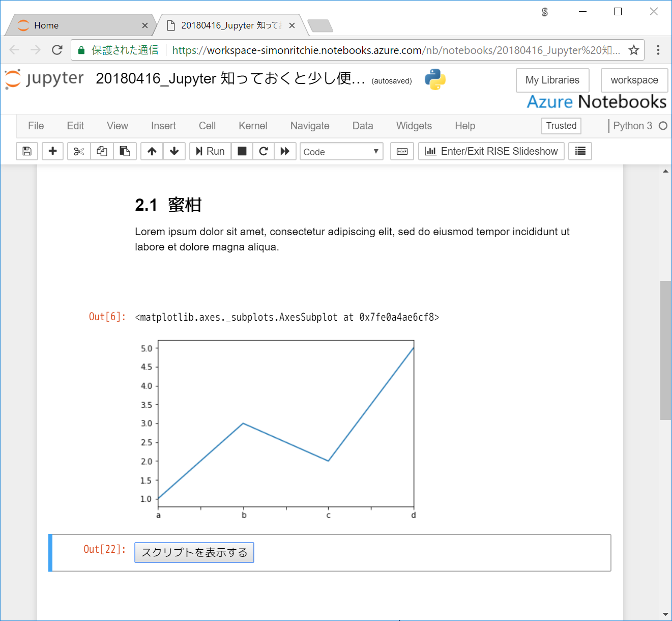Move selected cell up arrow
Screen dimensions: 672x621
[152, 151]
